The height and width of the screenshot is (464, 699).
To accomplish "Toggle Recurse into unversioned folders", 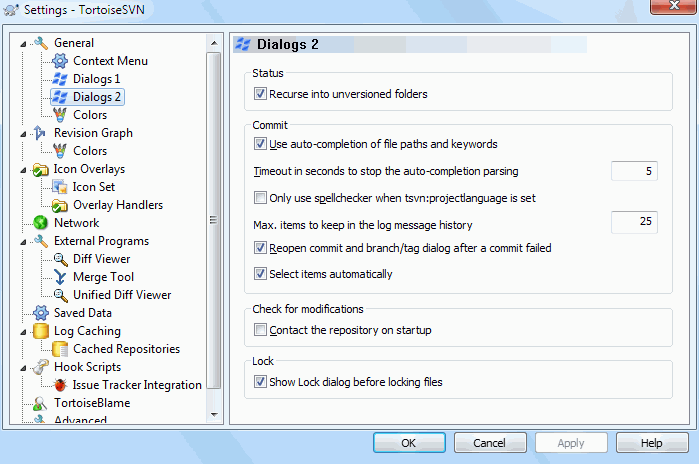I will (260, 94).
